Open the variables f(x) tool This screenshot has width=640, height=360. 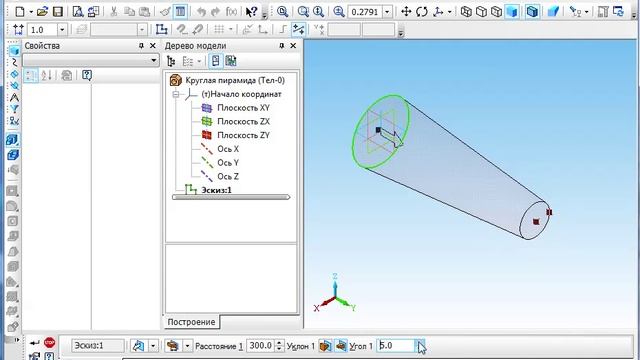(x=231, y=11)
